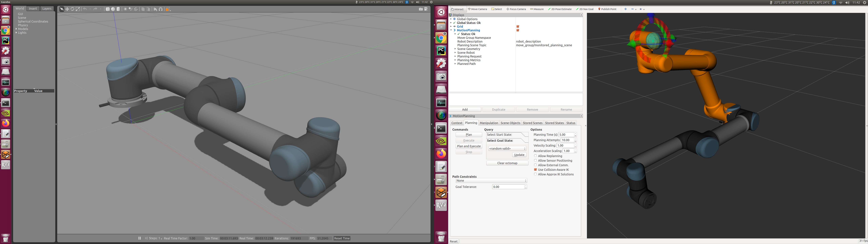Click the Plan and Execute button
The width and height of the screenshot is (868, 244).
(469, 146)
